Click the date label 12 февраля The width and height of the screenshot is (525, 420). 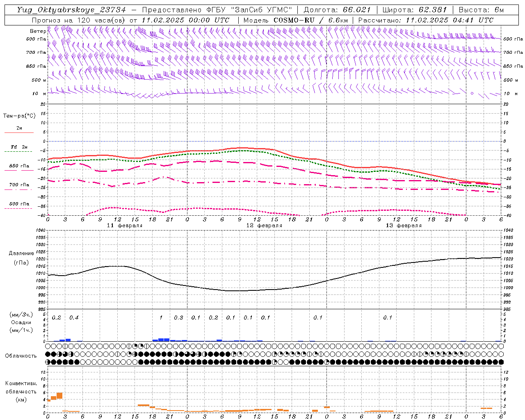tap(264, 226)
